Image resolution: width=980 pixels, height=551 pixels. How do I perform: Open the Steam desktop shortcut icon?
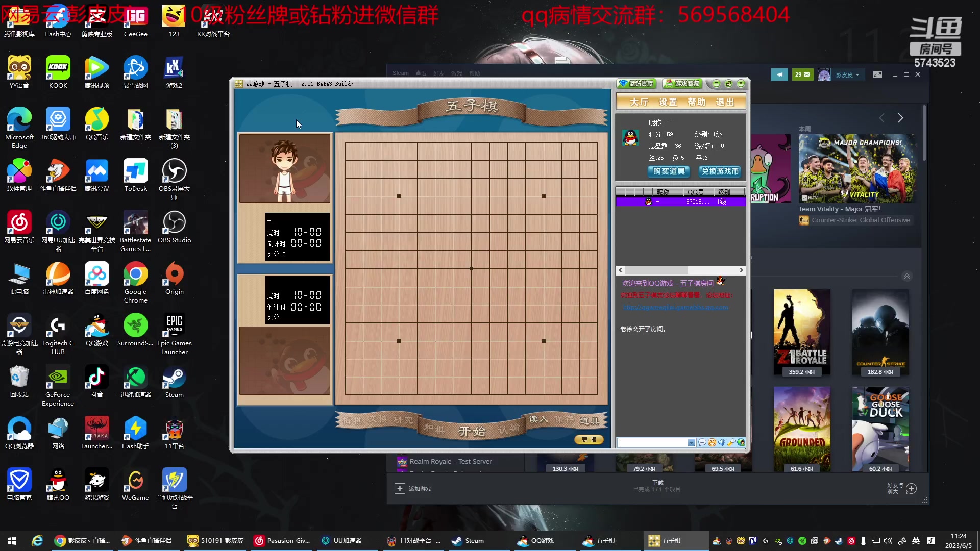tap(174, 382)
